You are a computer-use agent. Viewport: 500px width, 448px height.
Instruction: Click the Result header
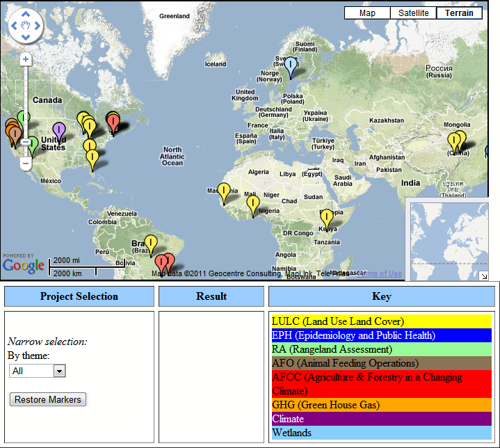point(211,296)
